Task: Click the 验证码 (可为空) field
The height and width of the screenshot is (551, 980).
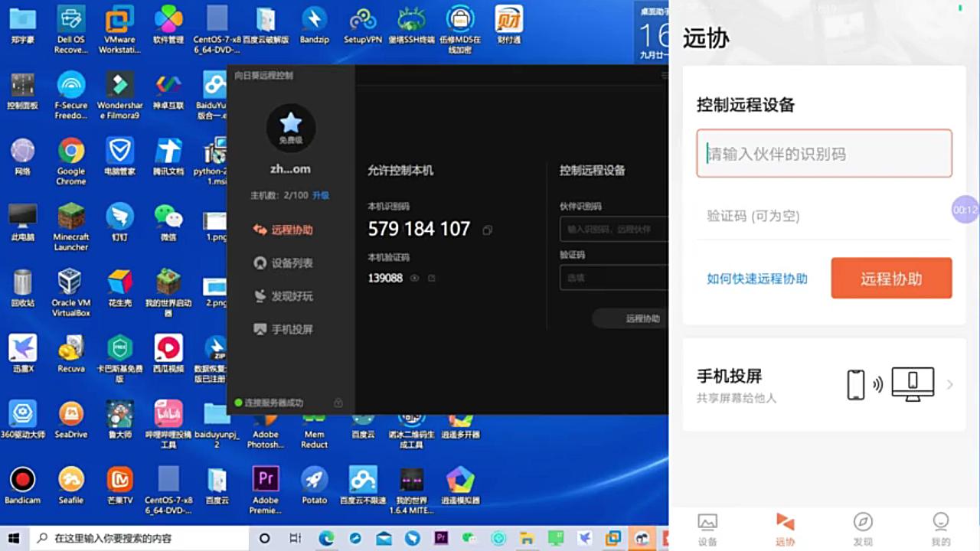Action: point(824,216)
